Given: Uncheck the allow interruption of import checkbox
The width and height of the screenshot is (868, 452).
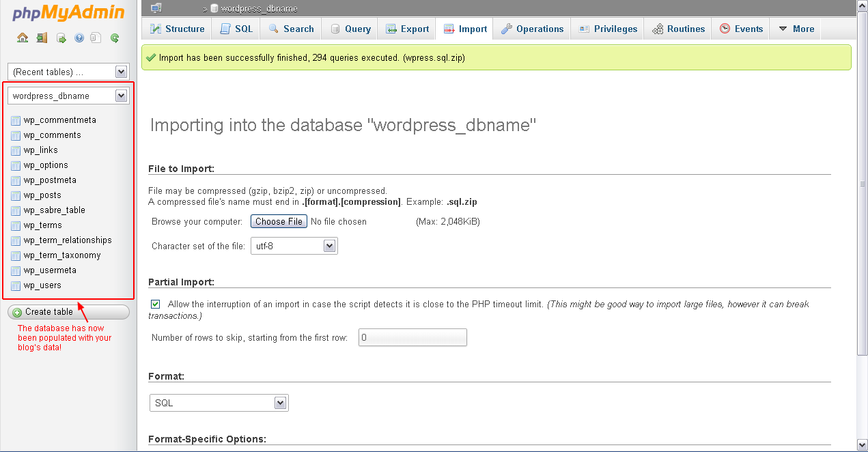Looking at the screenshot, I should (156, 304).
